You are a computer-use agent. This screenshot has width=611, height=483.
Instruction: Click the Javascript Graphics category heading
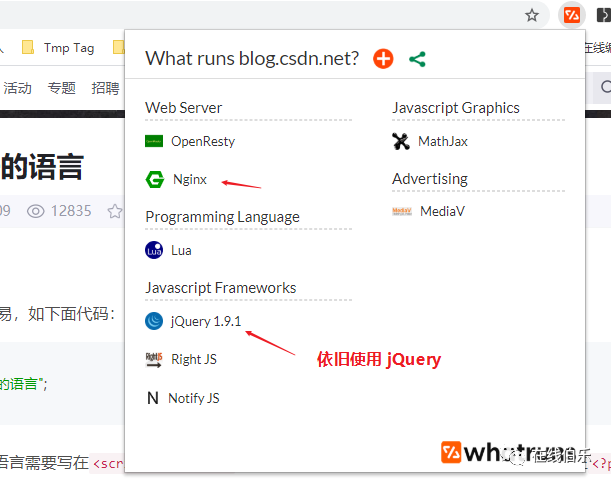[456, 108]
